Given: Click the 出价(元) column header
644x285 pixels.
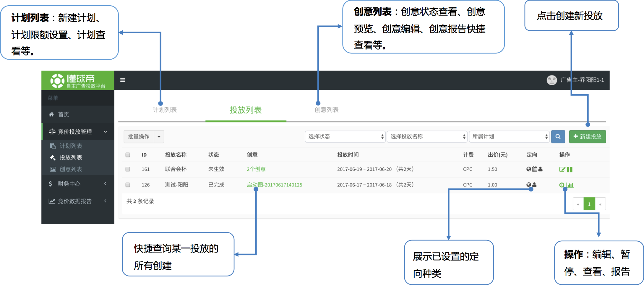Looking at the screenshot, I should point(498,155).
